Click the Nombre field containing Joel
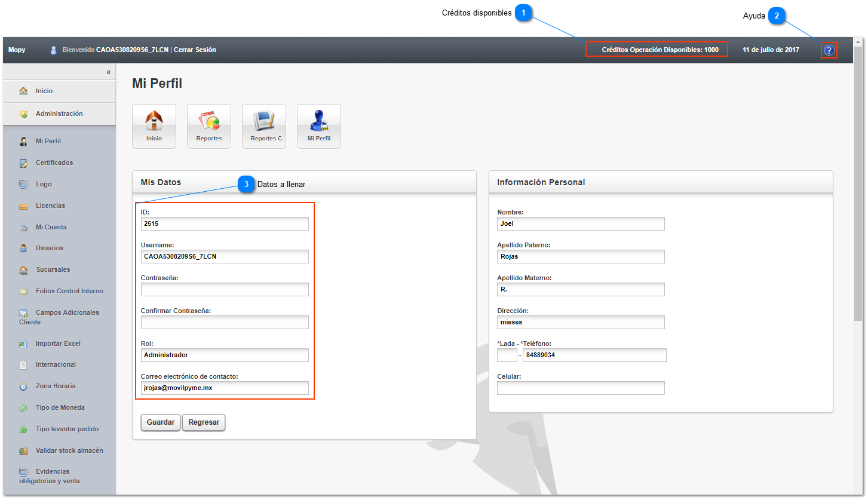Viewport: 868px width, 500px height. (x=581, y=224)
